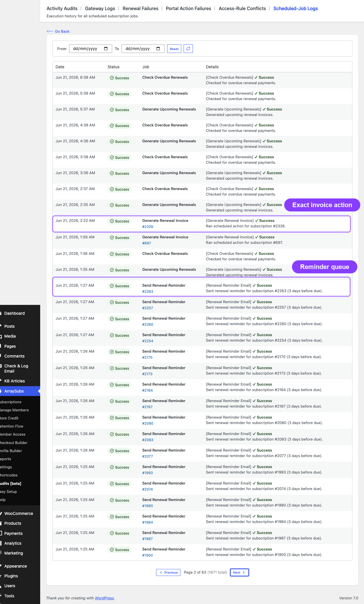Open subscription #2164 link

coord(147,391)
